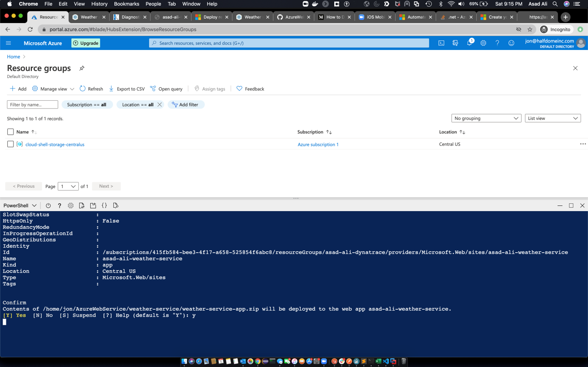
Task: Focus the Filter by name input
Action: (x=33, y=105)
